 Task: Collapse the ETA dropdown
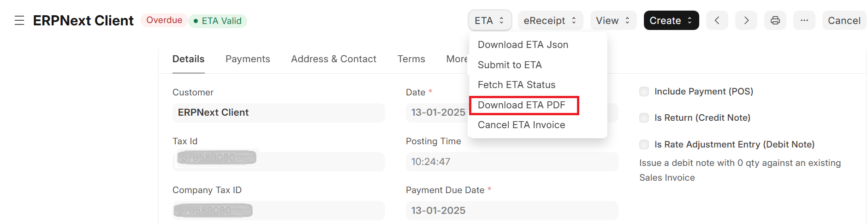tap(489, 21)
